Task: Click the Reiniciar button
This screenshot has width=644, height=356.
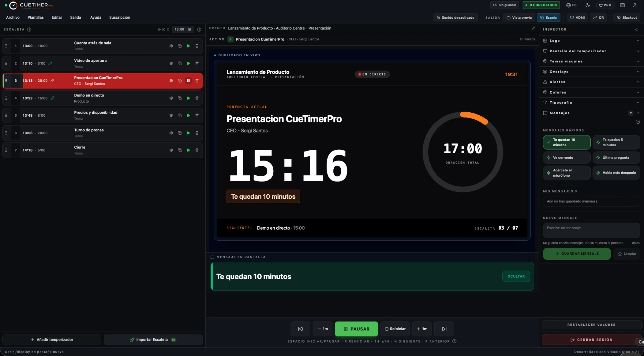Action: pos(395,329)
